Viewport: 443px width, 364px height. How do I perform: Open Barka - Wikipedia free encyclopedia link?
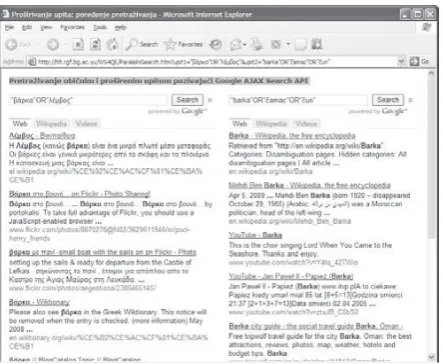(292, 136)
